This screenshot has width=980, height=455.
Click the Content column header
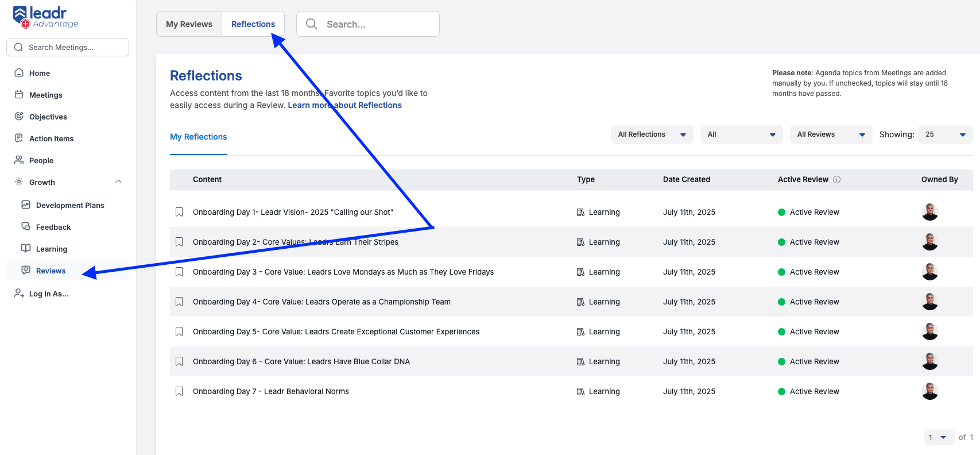[x=207, y=179]
